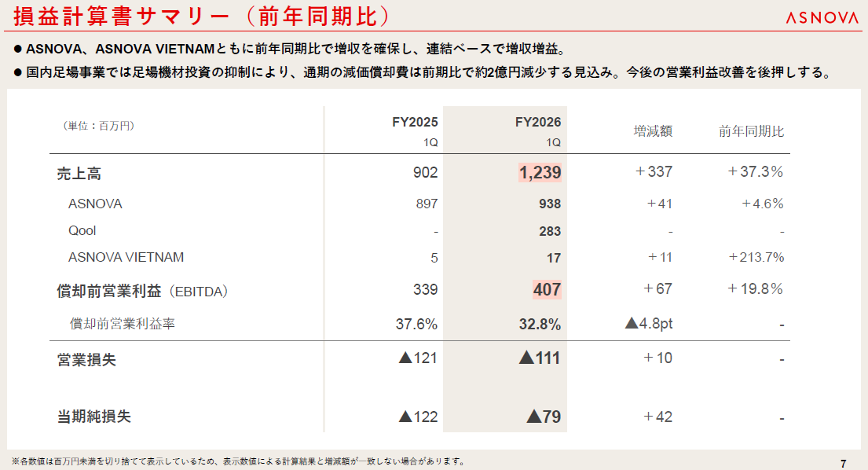868x470 pixels.
Task: Click the ASNOVA VIETNAM FY2026 value 17
Action: pos(554,258)
